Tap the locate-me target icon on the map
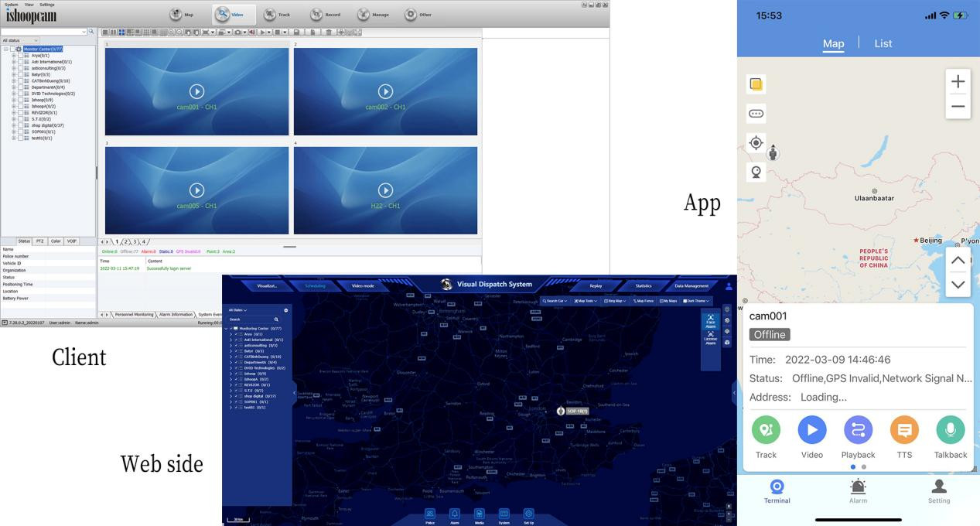This screenshot has height=526, width=980. (x=756, y=143)
